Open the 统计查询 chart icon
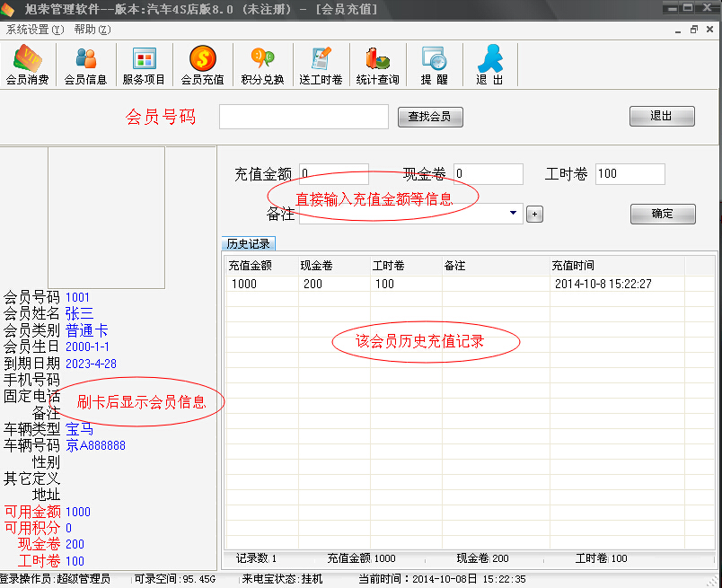Viewport: 722px width, 588px height. tap(377, 65)
